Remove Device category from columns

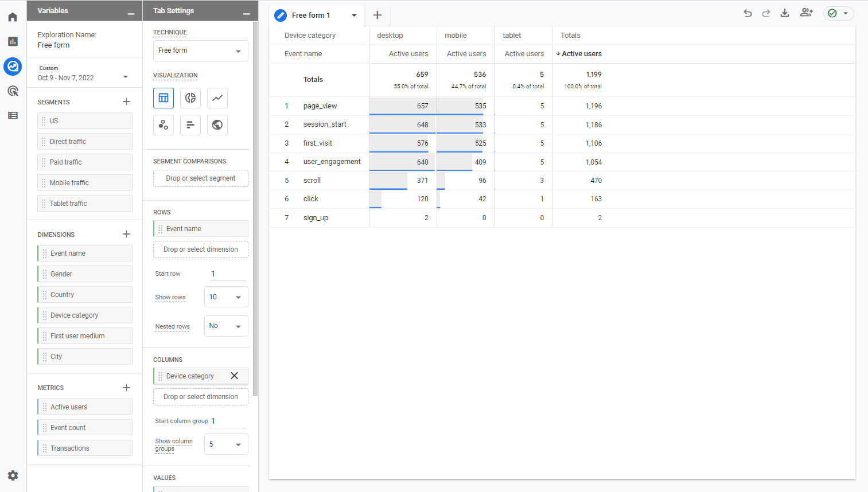(234, 376)
